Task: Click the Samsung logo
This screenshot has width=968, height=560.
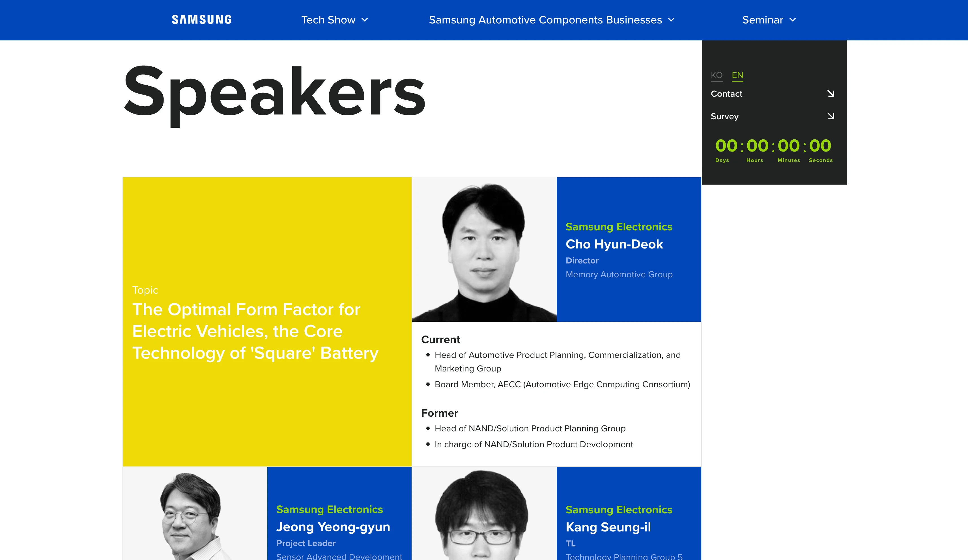Action: pyautogui.click(x=202, y=20)
